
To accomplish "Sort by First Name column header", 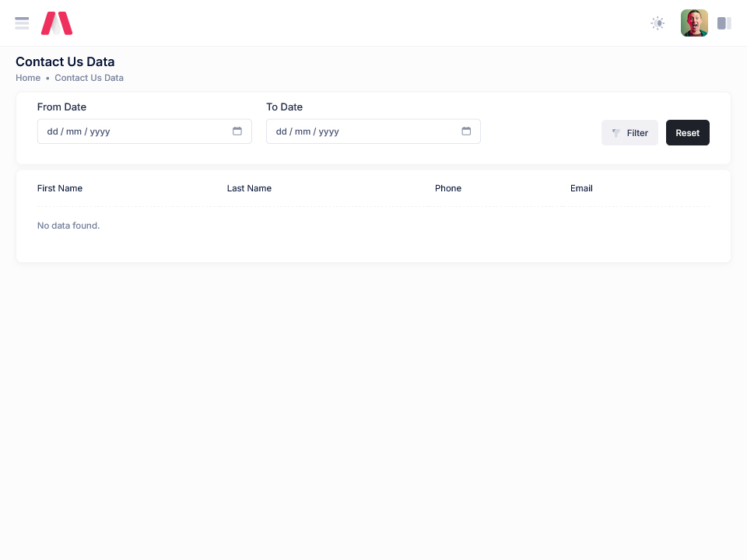I will pos(60,188).
